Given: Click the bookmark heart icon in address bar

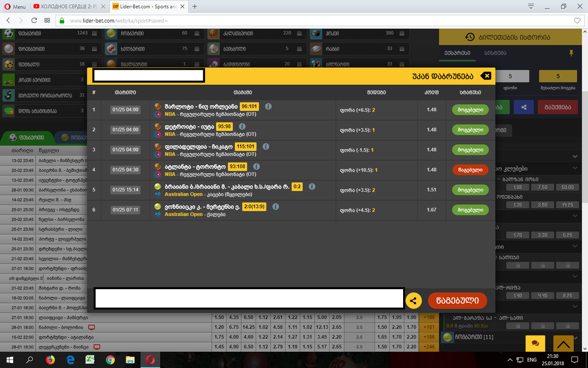Looking at the screenshot, I should (577, 21).
